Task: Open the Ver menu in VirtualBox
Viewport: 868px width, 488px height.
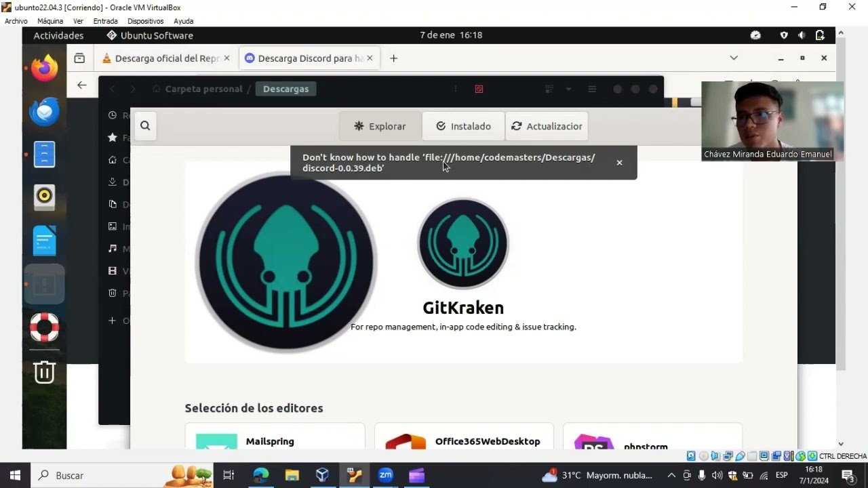Action: click(x=78, y=21)
